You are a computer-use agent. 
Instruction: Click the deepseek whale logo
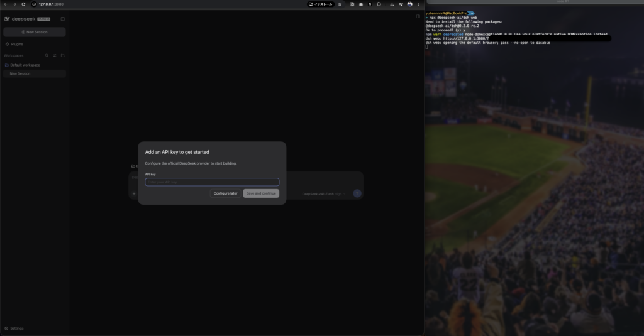coord(6,19)
